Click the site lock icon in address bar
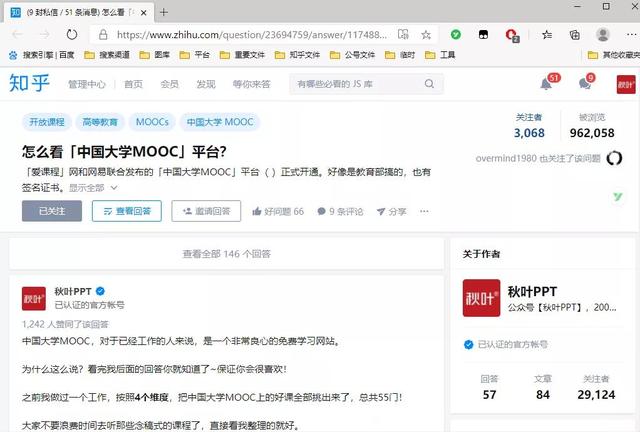Image resolution: width=640 pixels, height=432 pixels. (103, 35)
